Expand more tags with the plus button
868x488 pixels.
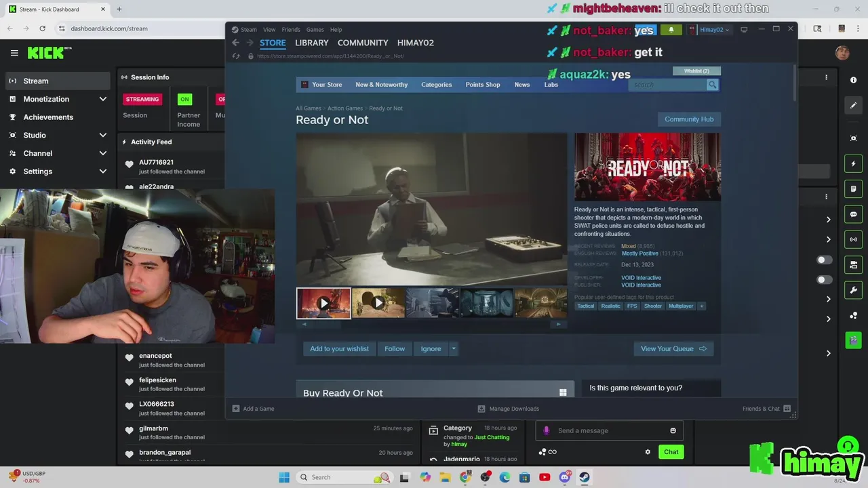tap(702, 306)
